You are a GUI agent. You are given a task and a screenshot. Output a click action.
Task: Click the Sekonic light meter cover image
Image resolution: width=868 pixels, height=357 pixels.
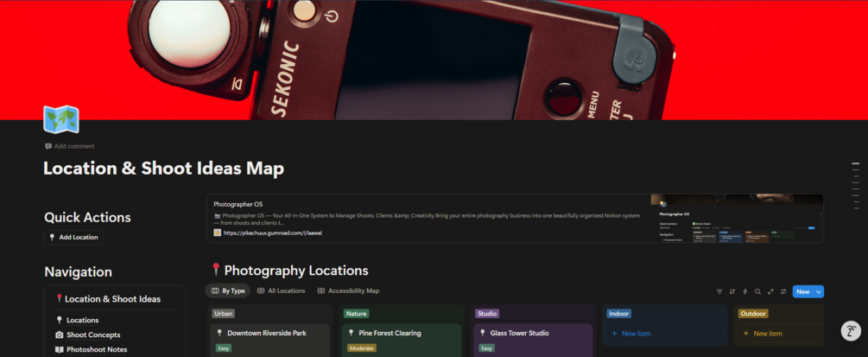pyautogui.click(x=434, y=60)
